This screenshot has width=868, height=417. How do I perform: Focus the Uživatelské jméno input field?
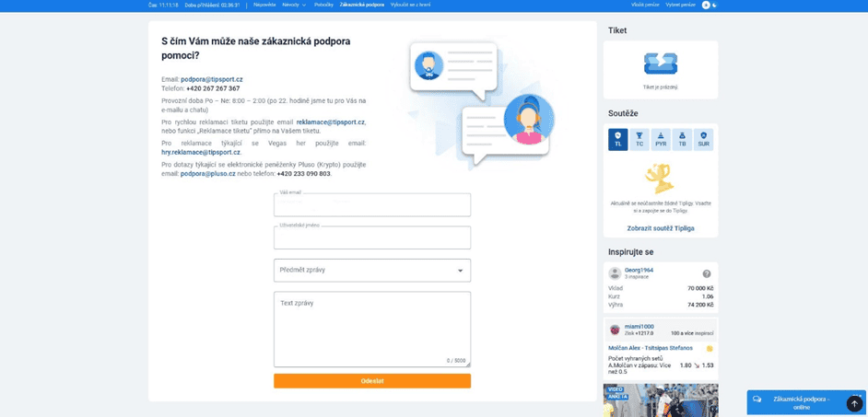pyautogui.click(x=372, y=237)
